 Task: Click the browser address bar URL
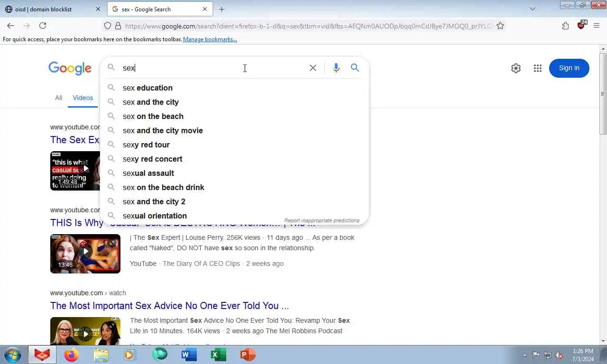pos(308,26)
